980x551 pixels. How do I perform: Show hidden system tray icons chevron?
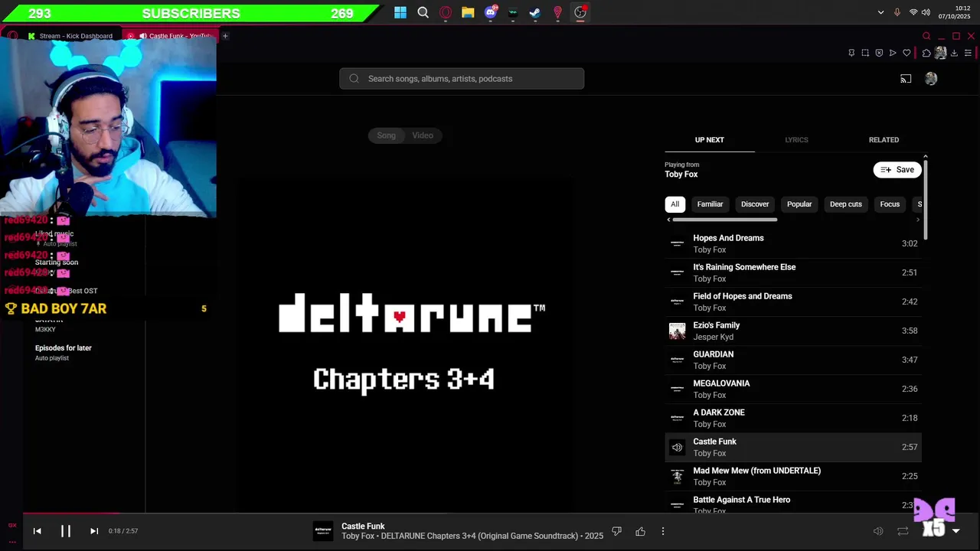pos(880,12)
